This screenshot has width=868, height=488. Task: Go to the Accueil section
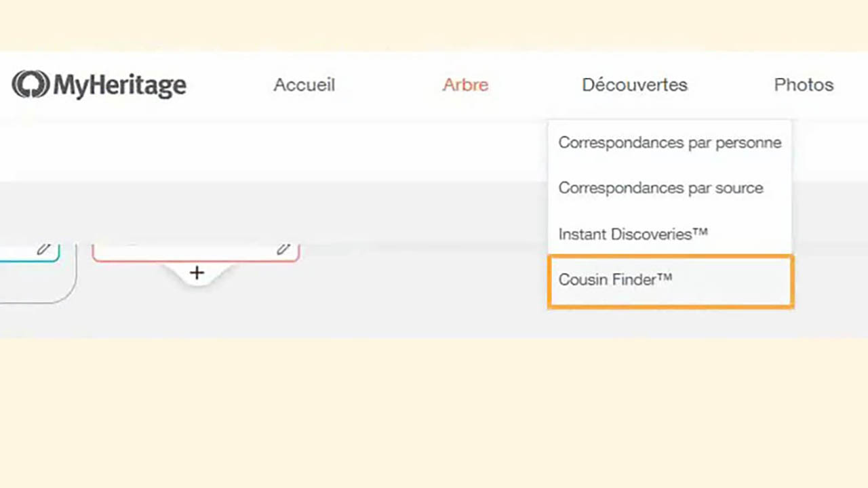[304, 85]
